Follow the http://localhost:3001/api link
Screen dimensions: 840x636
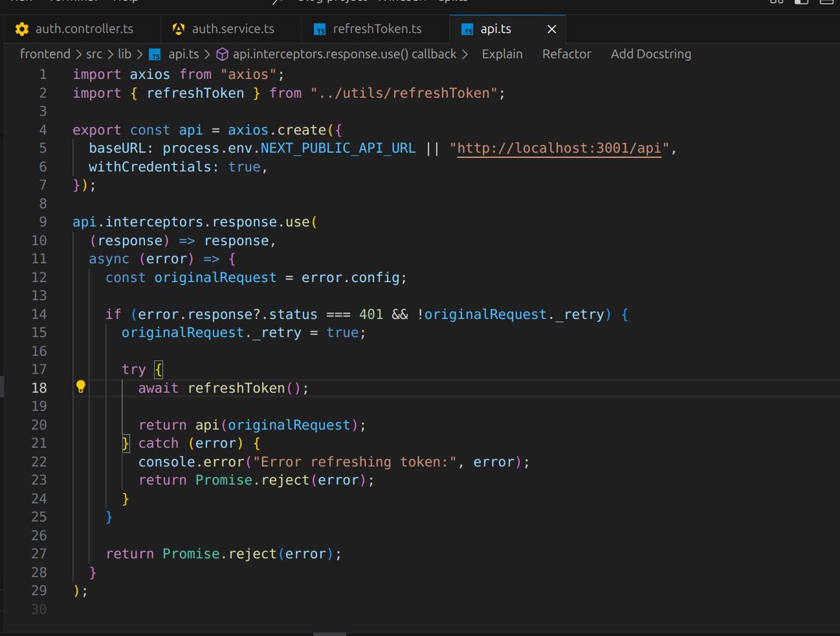click(559, 148)
